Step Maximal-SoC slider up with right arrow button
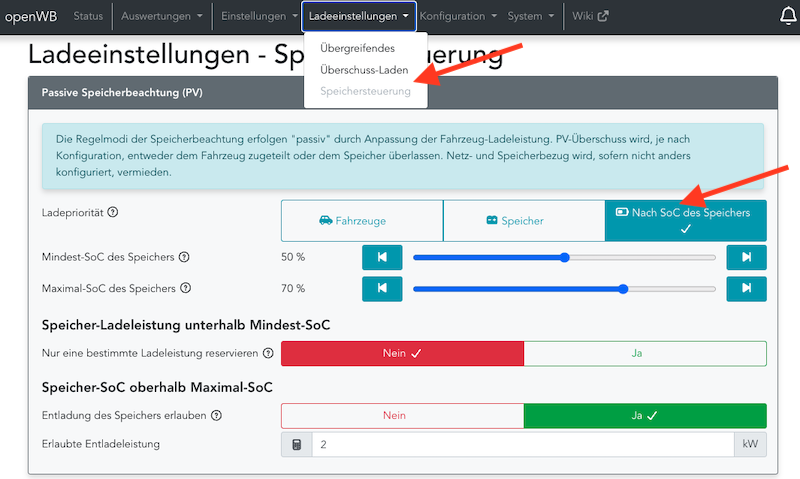Image resolution: width=800 pixels, height=479 pixels. (746, 289)
